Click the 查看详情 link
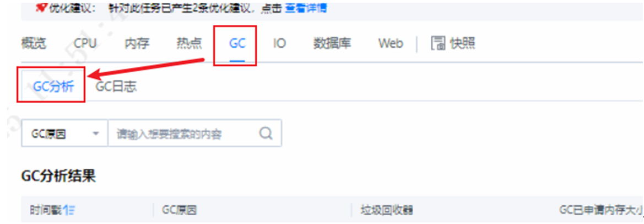The width and height of the screenshot is (644, 224). point(306,8)
